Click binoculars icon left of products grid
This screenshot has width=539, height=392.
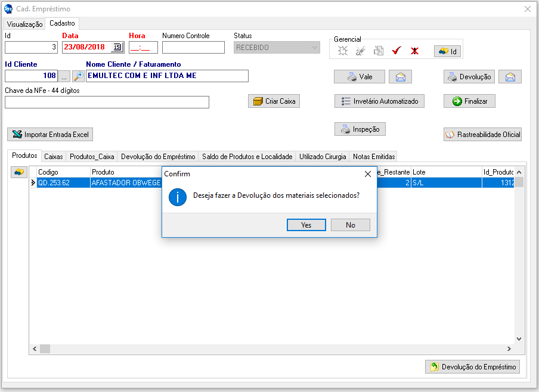coord(19,172)
